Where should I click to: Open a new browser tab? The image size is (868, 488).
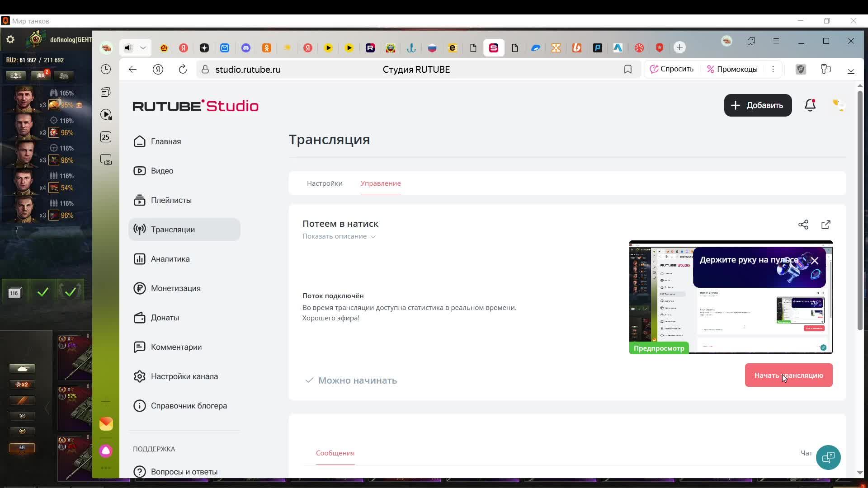[679, 47]
